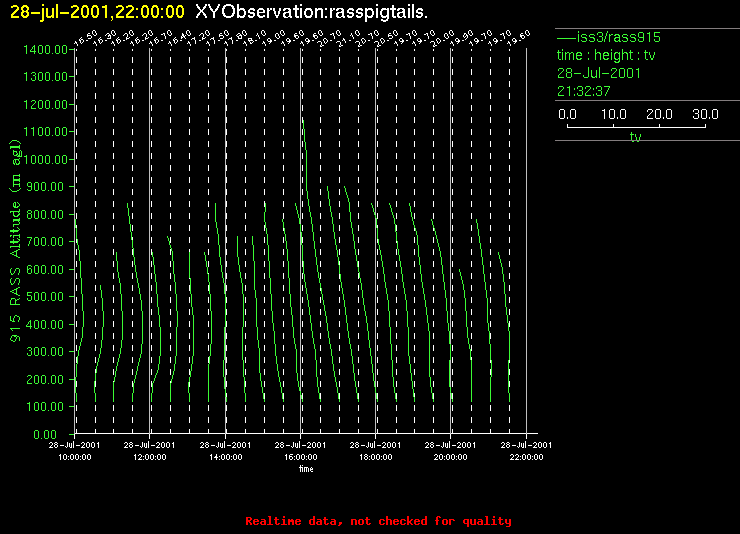Click the '1300.00' altitude tick label
Screen dimensions: 740x534
[45, 76]
